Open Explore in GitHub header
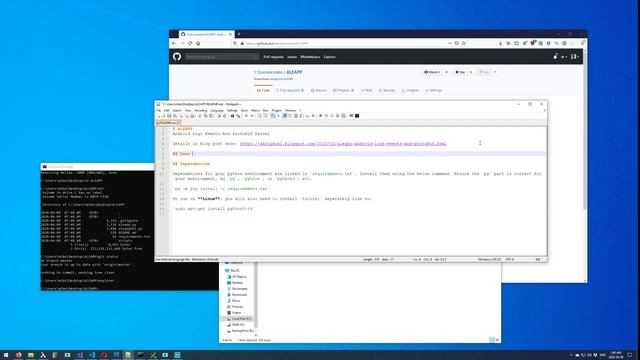This screenshot has height=360, width=640. click(329, 57)
